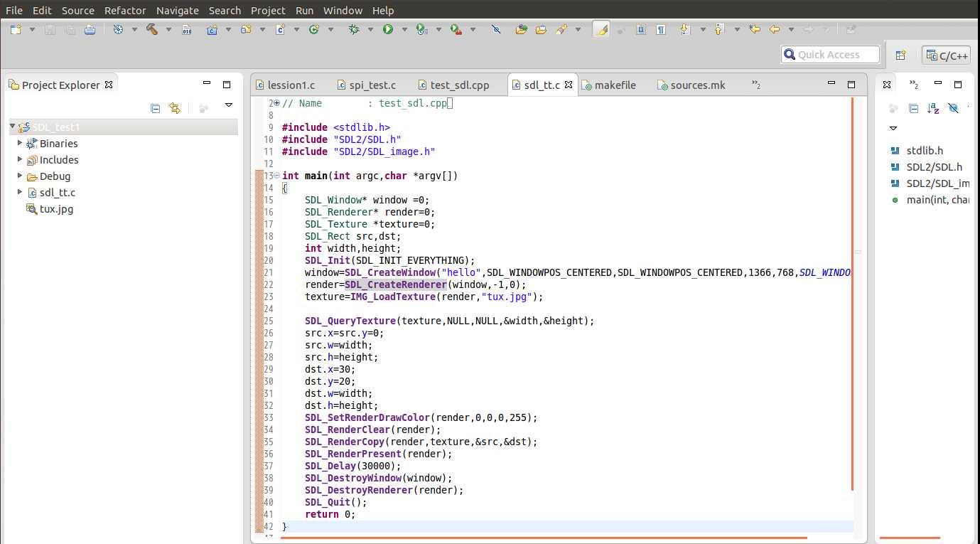Expand the Includes tree node
Viewport: 980px width, 544px height.
click(x=20, y=159)
